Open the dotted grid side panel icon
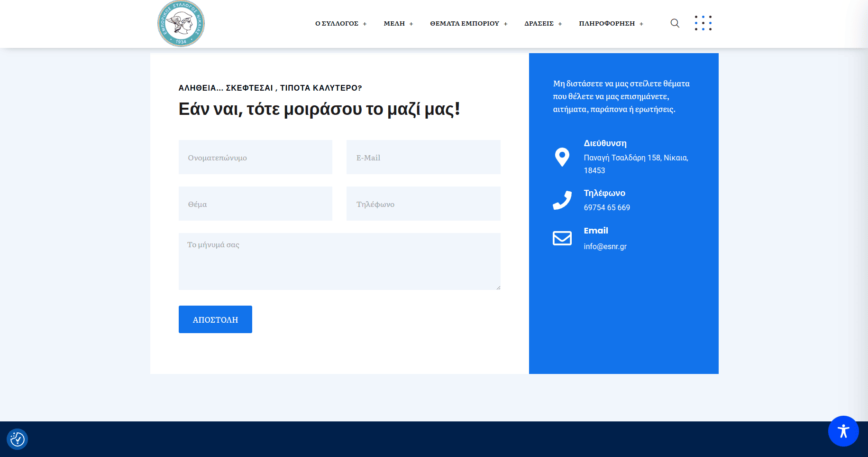The image size is (868, 457). [703, 23]
